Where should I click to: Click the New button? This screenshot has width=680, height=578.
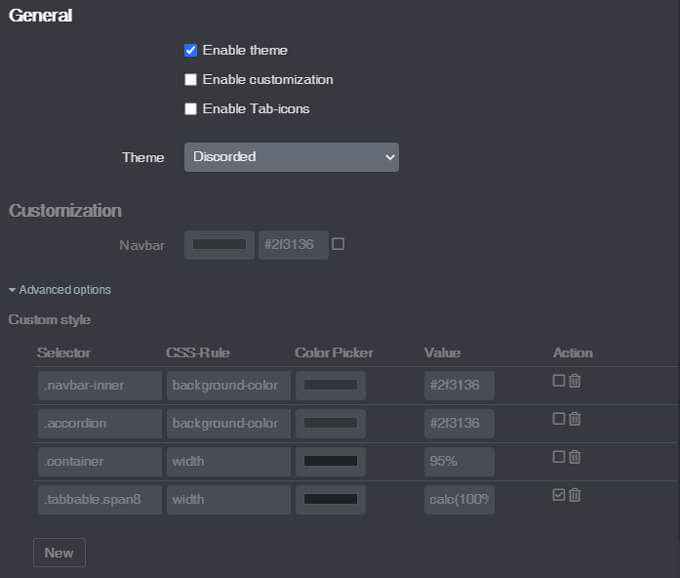(59, 553)
